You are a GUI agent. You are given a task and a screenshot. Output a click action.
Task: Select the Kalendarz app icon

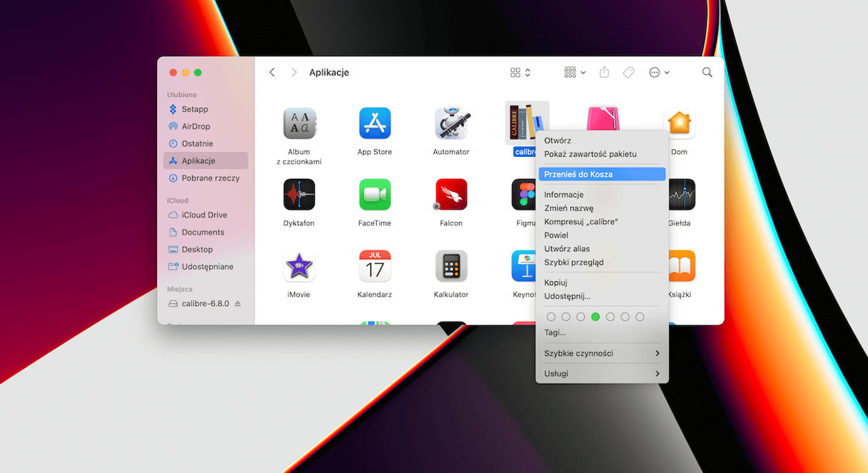(x=375, y=266)
